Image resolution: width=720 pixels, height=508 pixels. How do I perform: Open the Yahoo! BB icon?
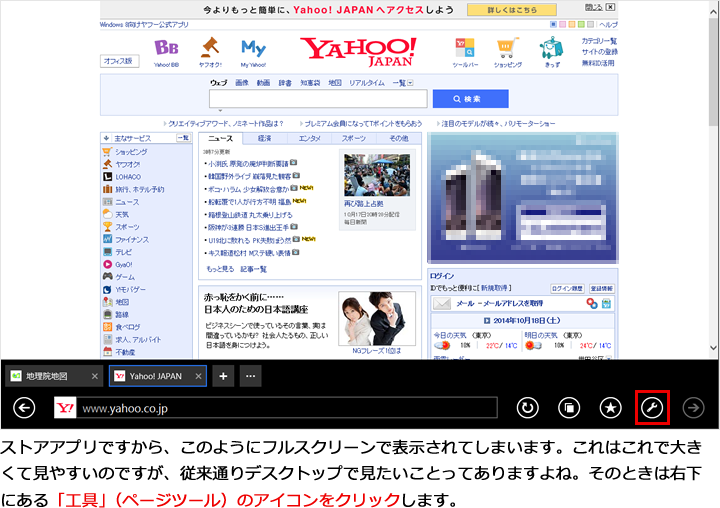point(166,53)
